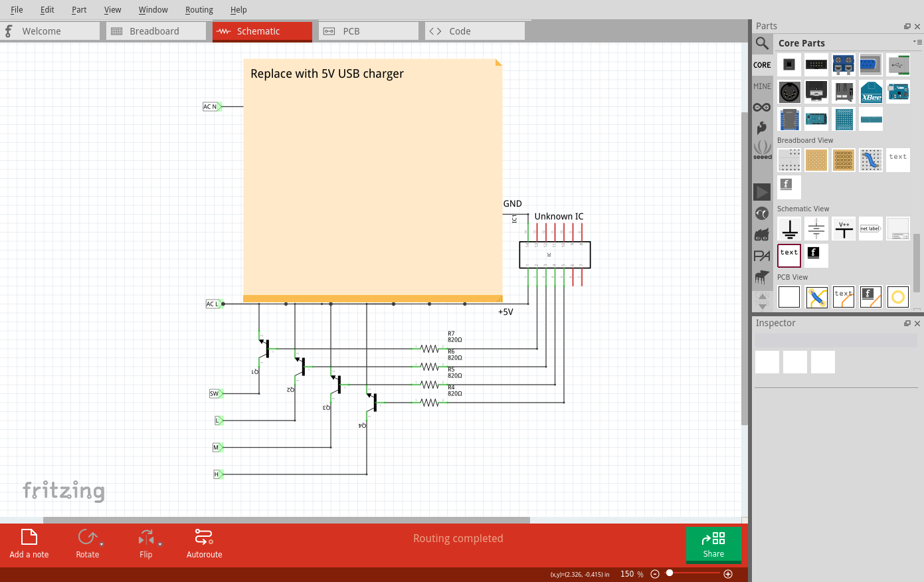Switch to the Welcome tab
The image size is (924, 582).
point(50,31)
